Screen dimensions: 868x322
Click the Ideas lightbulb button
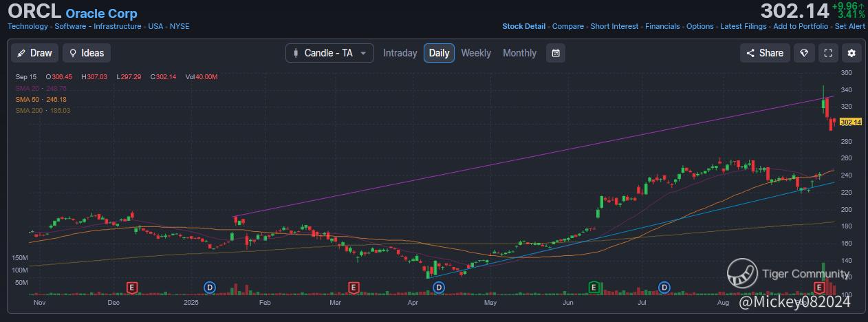tap(87, 53)
